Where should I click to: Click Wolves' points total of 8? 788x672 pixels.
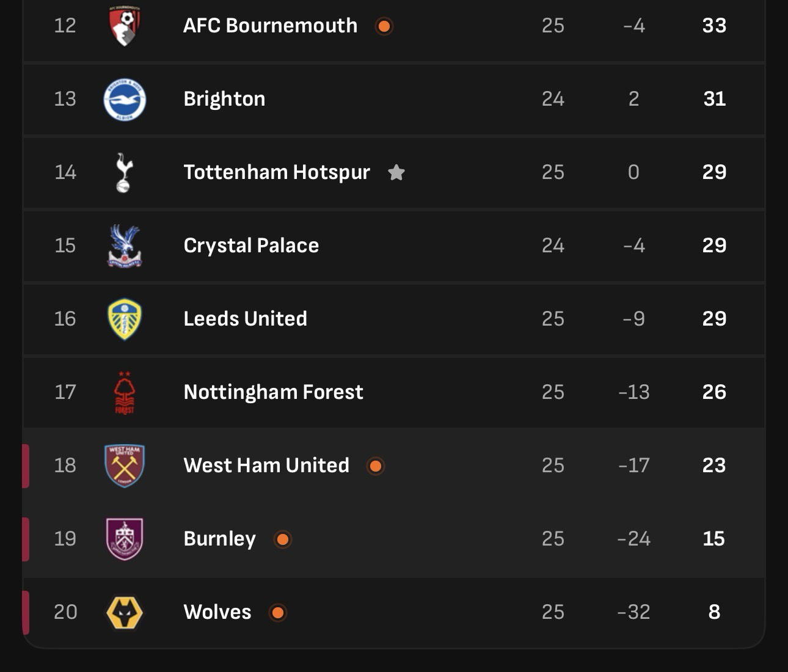point(714,612)
